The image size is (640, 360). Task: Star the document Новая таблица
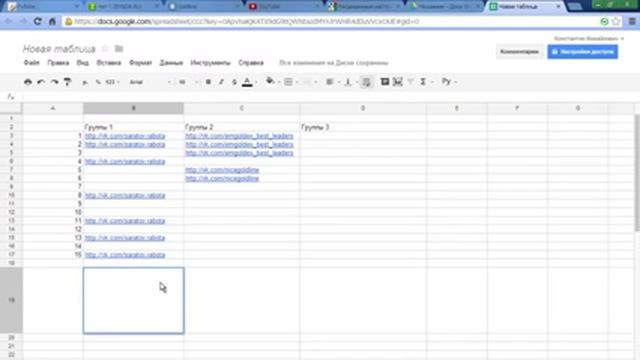(x=105, y=49)
